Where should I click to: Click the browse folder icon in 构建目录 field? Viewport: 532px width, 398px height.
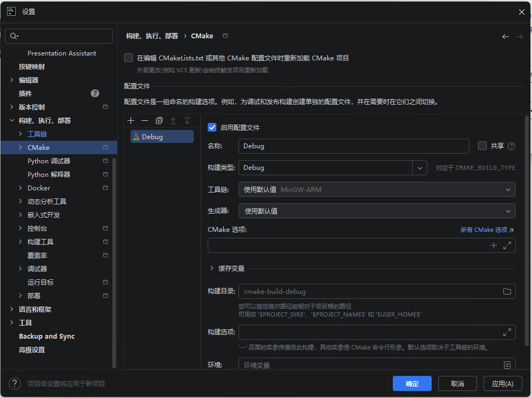click(507, 291)
